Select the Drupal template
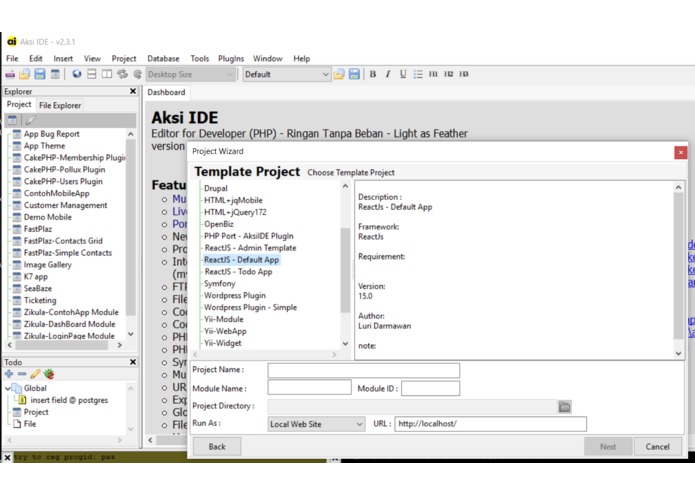Image resolution: width=695 pixels, height=494 pixels. [215, 188]
